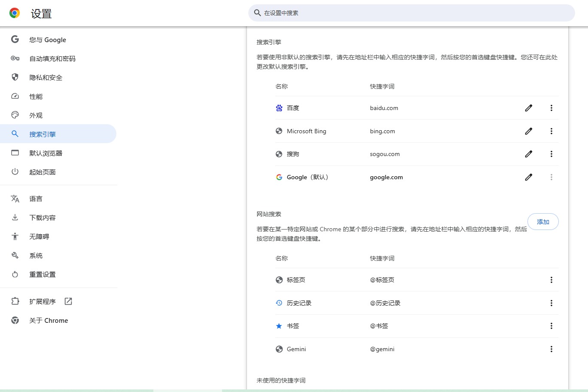Click the sidebar magnifier icon for 搜索引擎

15,134
